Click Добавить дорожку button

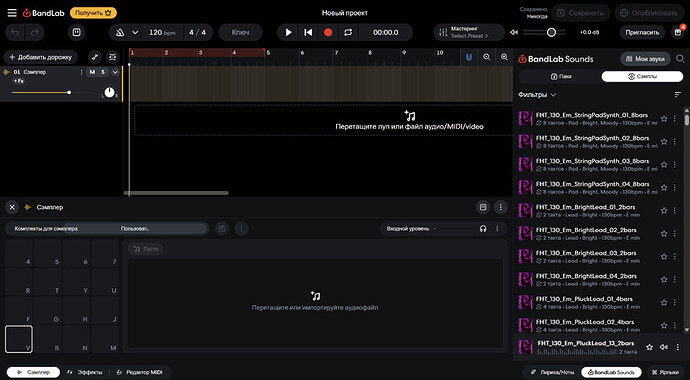point(40,57)
